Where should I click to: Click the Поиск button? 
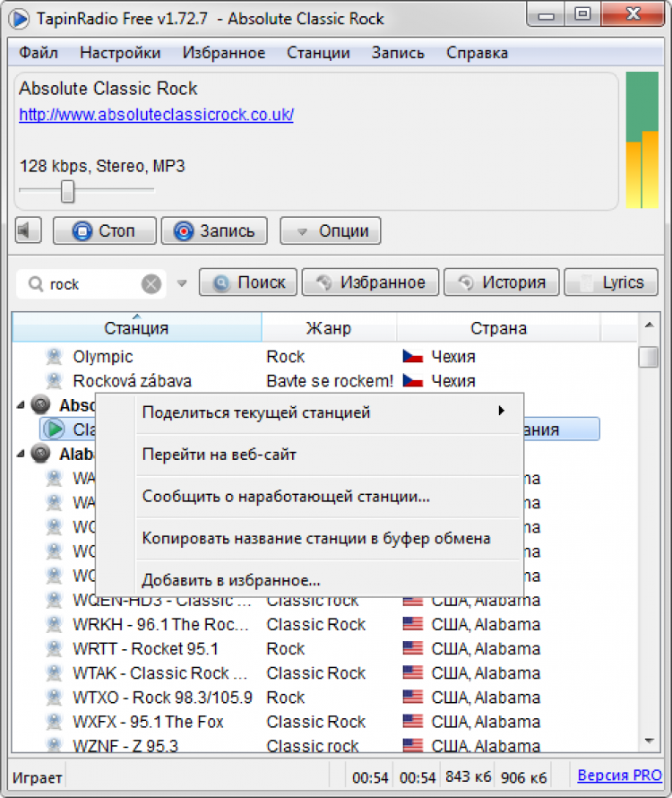coord(248,282)
